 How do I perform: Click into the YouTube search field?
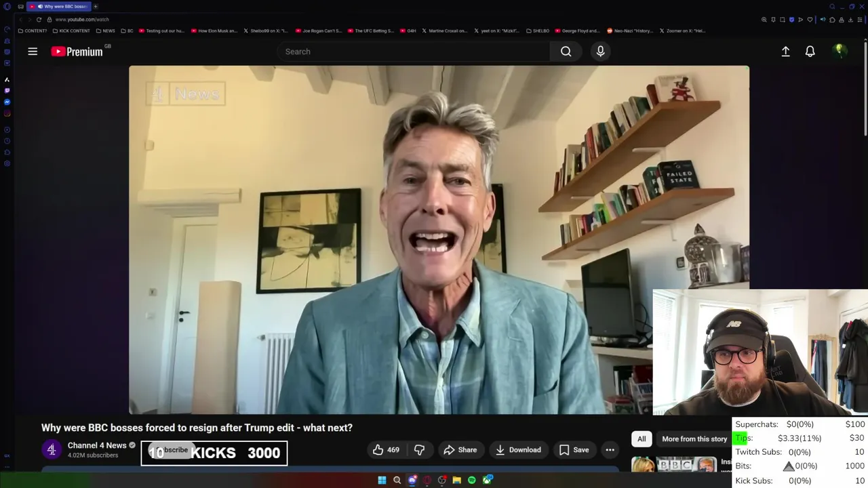(x=414, y=52)
